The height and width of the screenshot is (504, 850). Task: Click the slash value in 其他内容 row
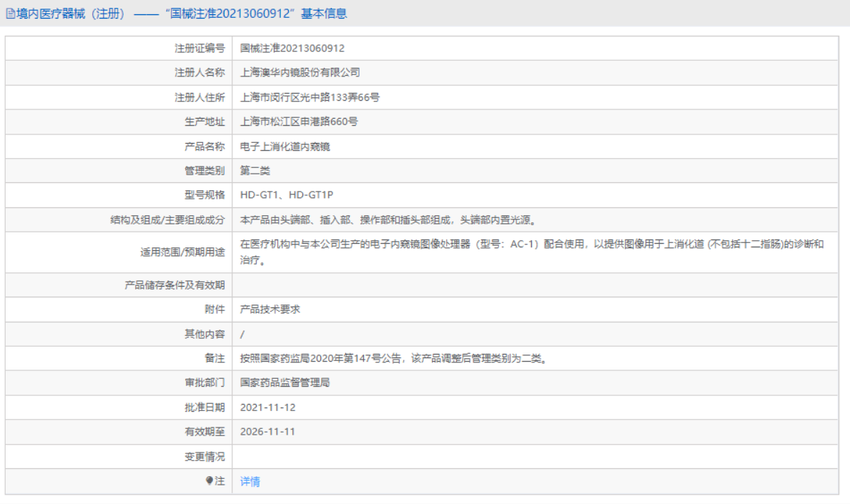click(x=242, y=335)
